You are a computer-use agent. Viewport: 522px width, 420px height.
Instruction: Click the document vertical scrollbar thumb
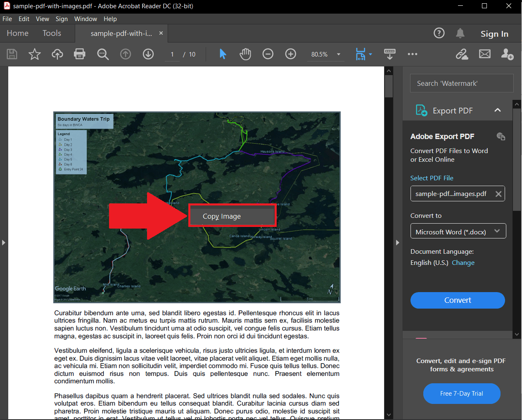[x=389, y=86]
